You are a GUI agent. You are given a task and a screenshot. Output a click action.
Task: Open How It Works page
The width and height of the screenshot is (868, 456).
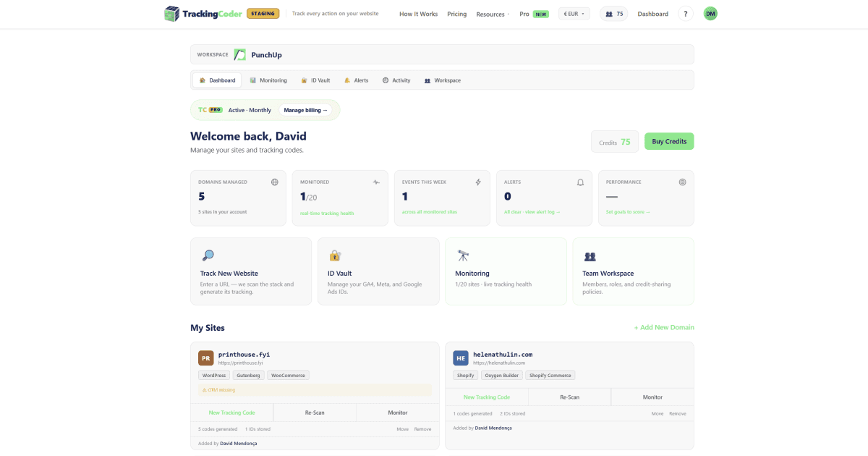(418, 14)
